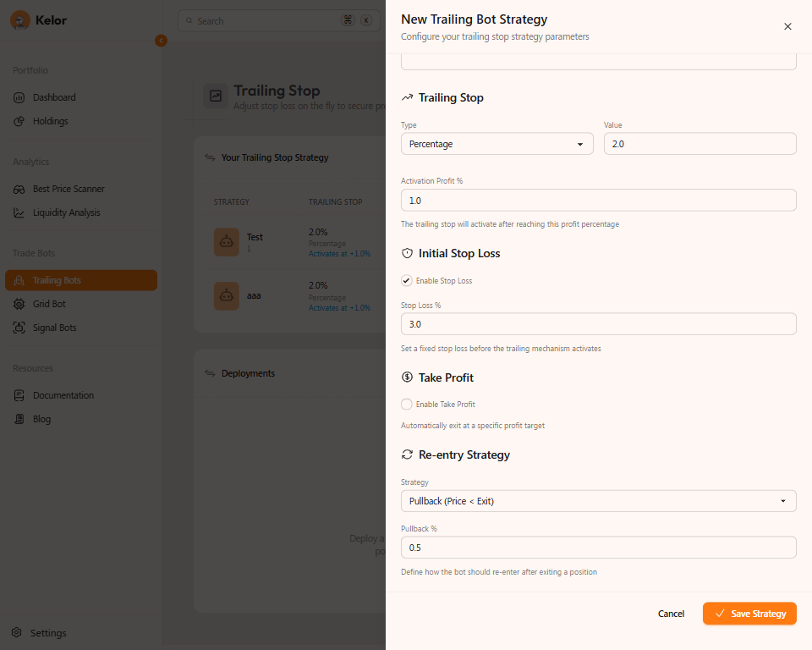This screenshot has height=650, width=812.
Task: Click the Pullback % input field
Action: [x=598, y=548]
